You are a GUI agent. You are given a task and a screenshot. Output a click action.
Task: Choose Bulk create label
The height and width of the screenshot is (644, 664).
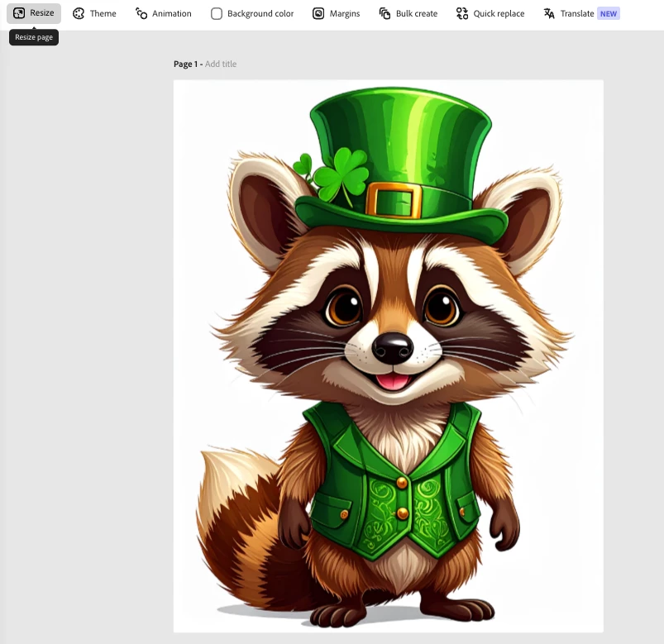417,13
